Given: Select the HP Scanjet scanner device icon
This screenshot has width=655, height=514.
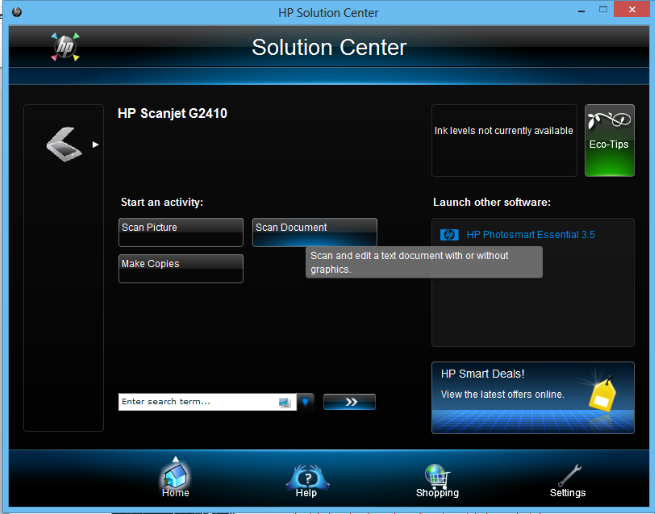Looking at the screenshot, I should pos(64,144).
